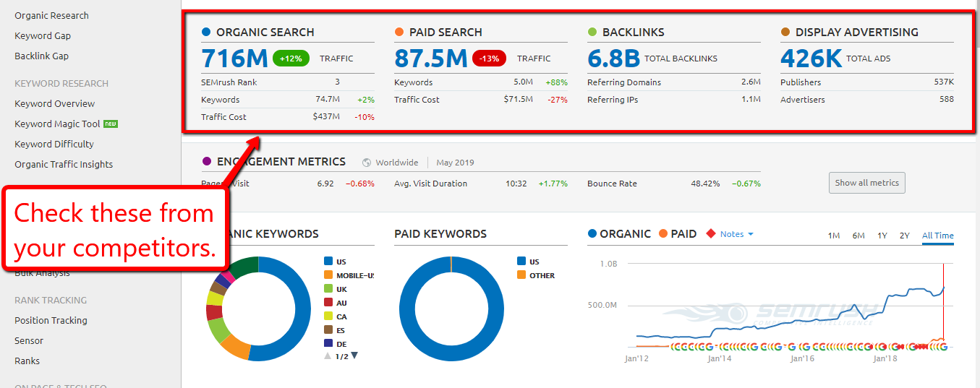The height and width of the screenshot is (388, 980).
Task: Open Sensor in sidebar
Action: coord(29,340)
